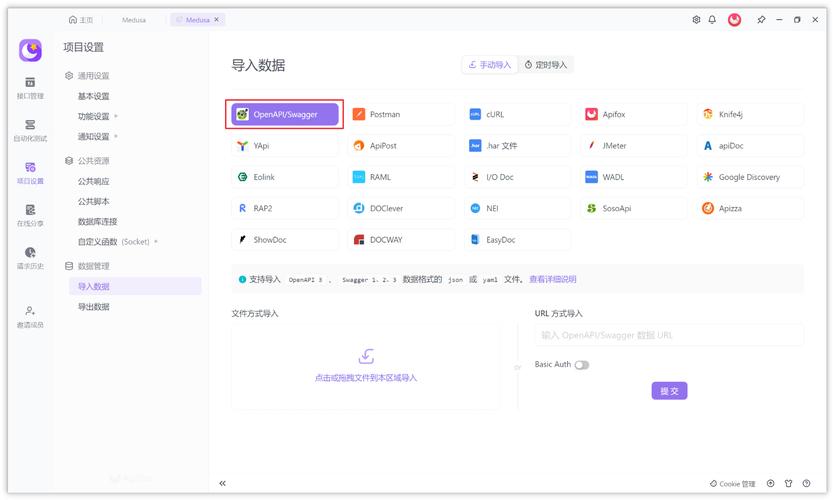835x500 pixels.
Task: Expand 通知设置 submenu arrow
Action: tap(116, 136)
